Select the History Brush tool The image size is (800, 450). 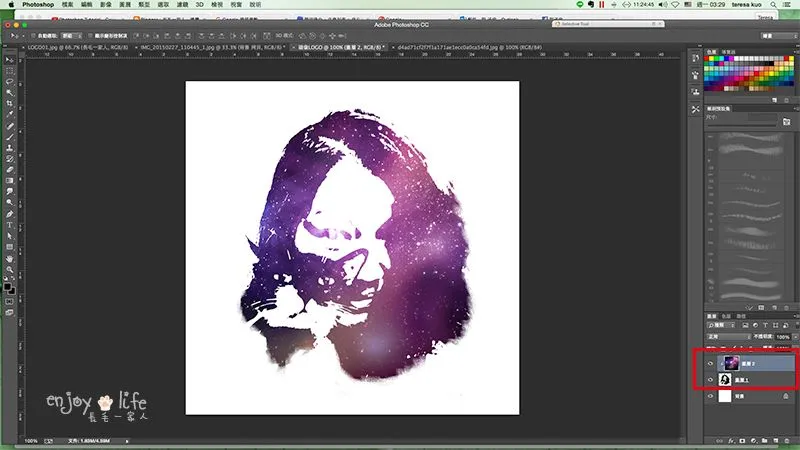pyautogui.click(x=9, y=159)
